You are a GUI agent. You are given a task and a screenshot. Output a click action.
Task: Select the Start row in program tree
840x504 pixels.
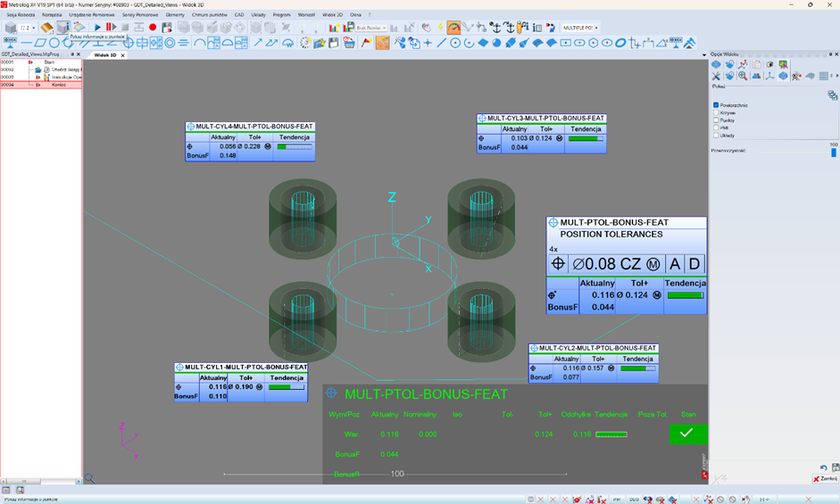point(41,62)
